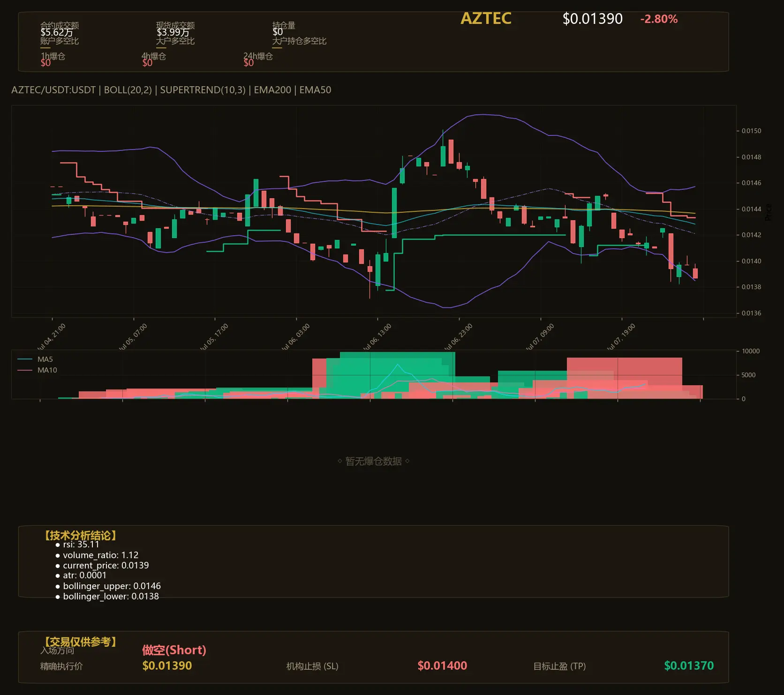
Task: Click the 交易仅供参考 heading
Action: [x=80, y=642]
